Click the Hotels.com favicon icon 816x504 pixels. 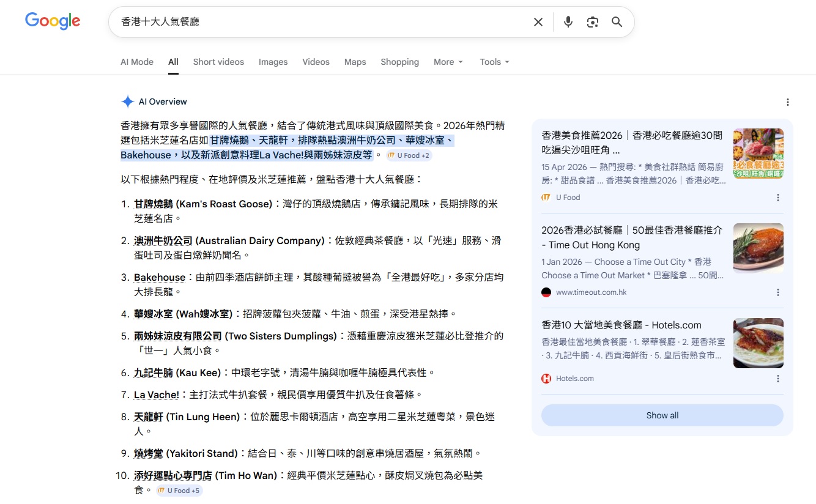click(x=546, y=379)
